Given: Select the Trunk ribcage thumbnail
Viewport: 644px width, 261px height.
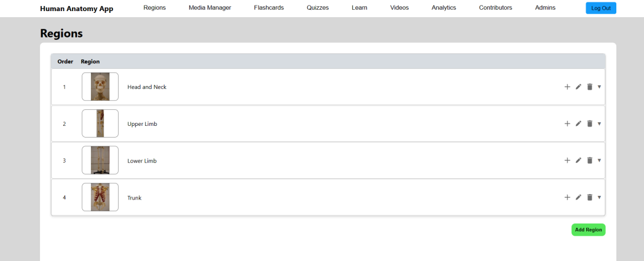Looking at the screenshot, I should pos(100,197).
